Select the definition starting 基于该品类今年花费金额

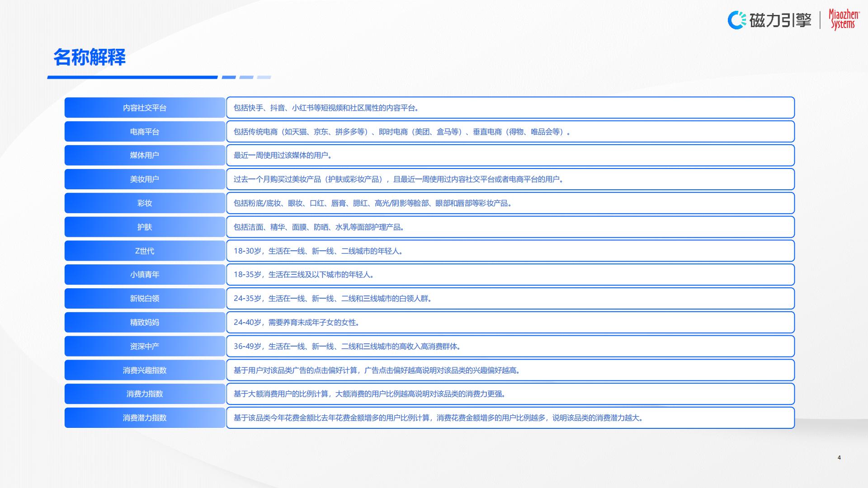tap(439, 418)
